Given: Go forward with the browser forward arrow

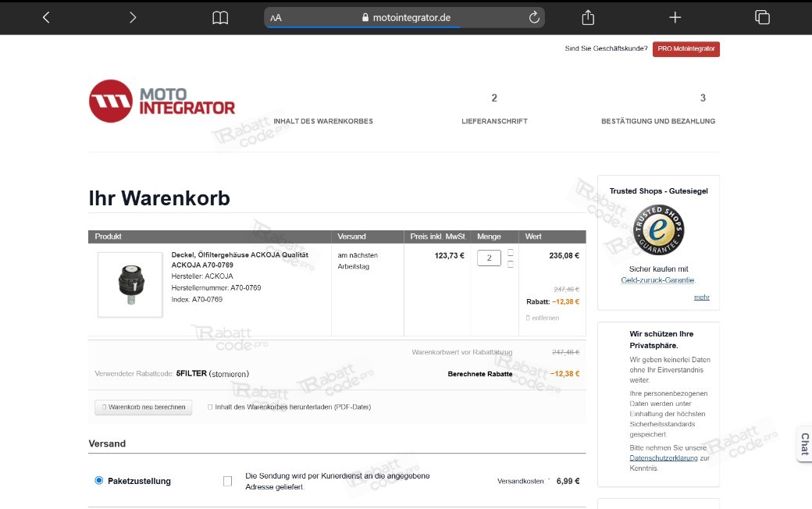Looking at the screenshot, I should (x=133, y=18).
